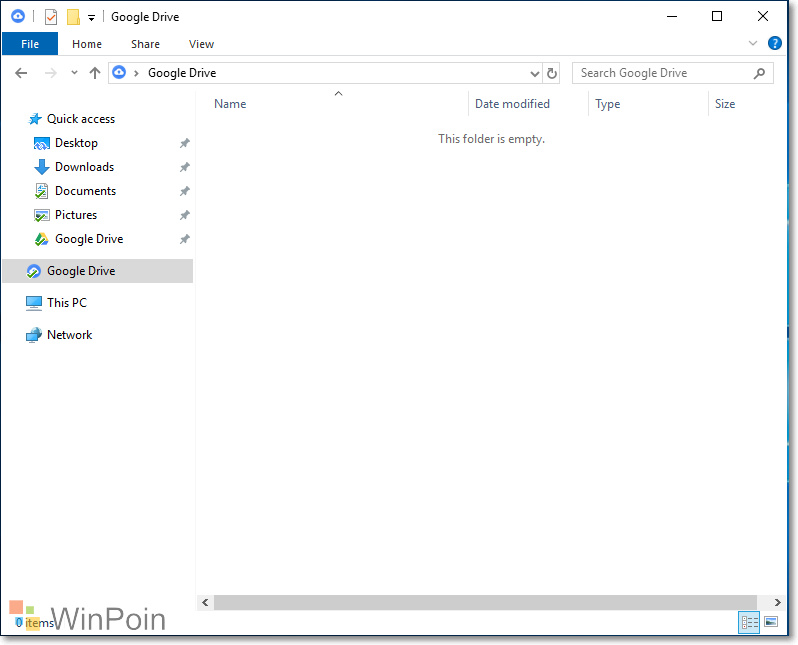Open Customize Quick Access Toolbar dropdown

[92, 18]
